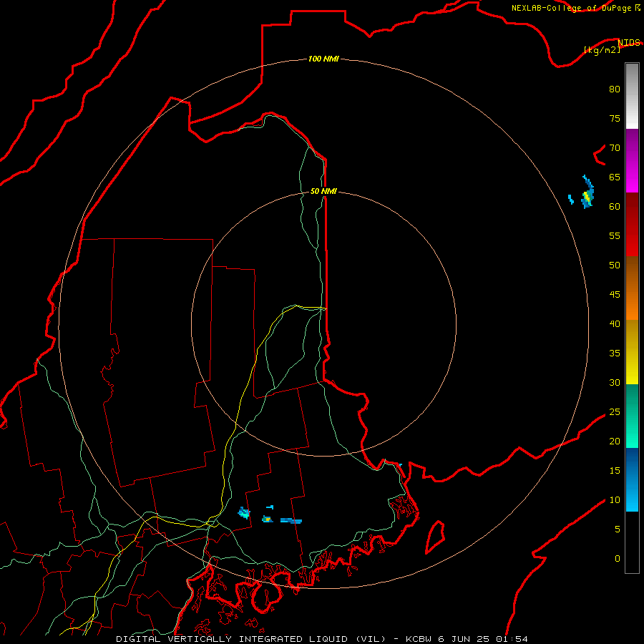This screenshot has height=644, width=644.
Task: Click the [kg/m2] units label
Action: coord(602,50)
